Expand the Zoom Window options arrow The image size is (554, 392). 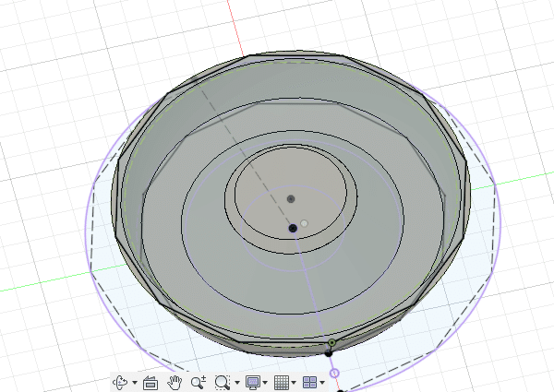click(x=237, y=383)
